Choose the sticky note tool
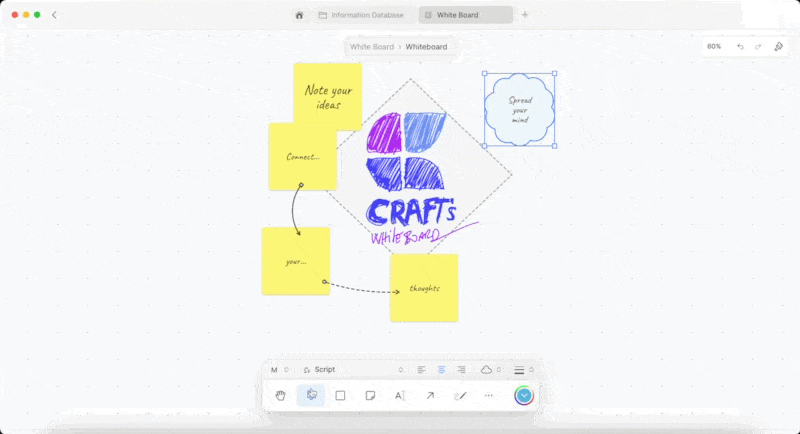 (370, 395)
